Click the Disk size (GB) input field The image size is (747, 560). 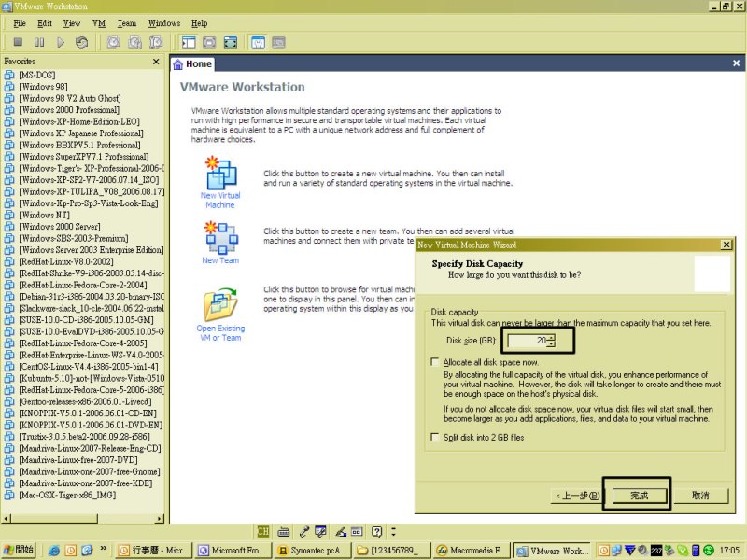pyautogui.click(x=528, y=341)
